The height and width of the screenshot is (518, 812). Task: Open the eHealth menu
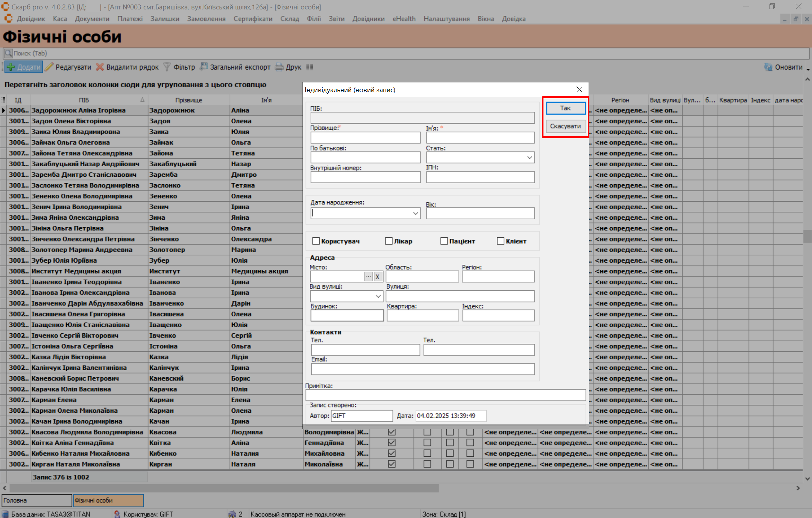pyautogui.click(x=404, y=19)
